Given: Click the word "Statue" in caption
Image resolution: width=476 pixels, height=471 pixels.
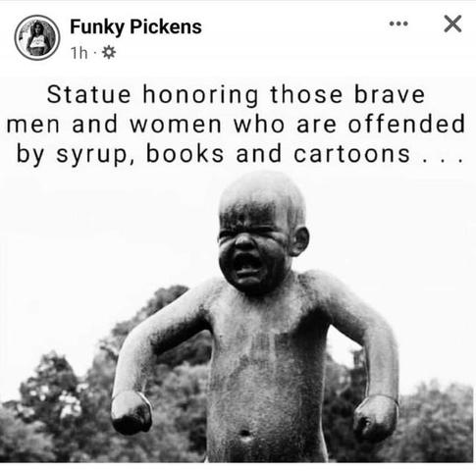Looking at the screenshot, I should click(89, 95).
